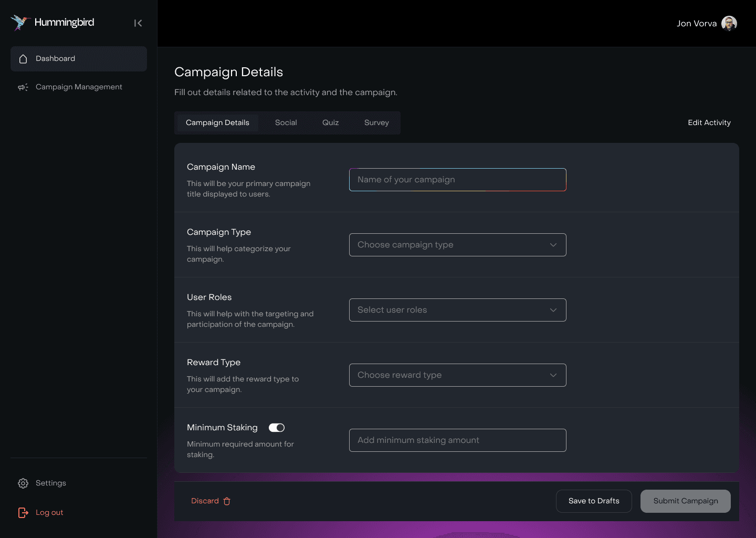The width and height of the screenshot is (756, 538).
Task: Open Campaign Management in the sidebar
Action: (79, 87)
